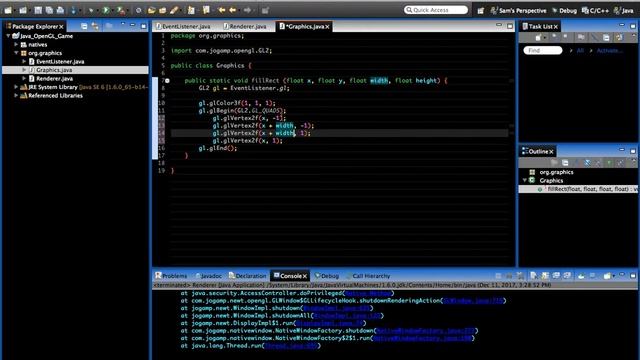Viewport: 640px width, 360px height.
Task: Click the Back navigation yellow arrow
Action: (x=233, y=10)
